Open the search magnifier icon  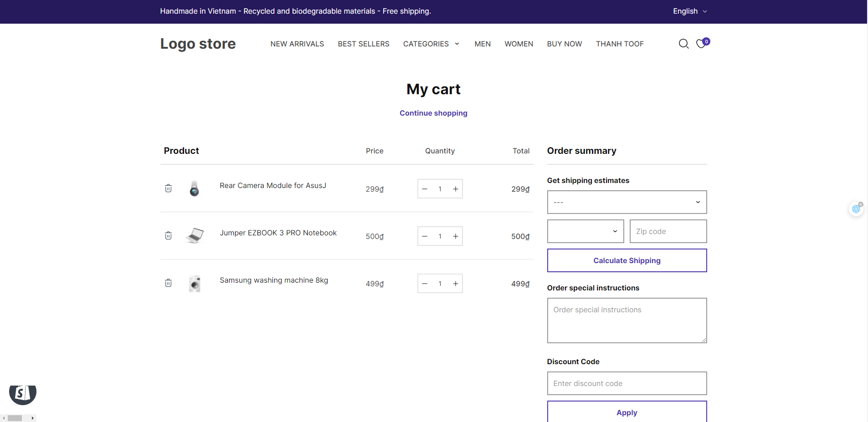click(x=683, y=44)
